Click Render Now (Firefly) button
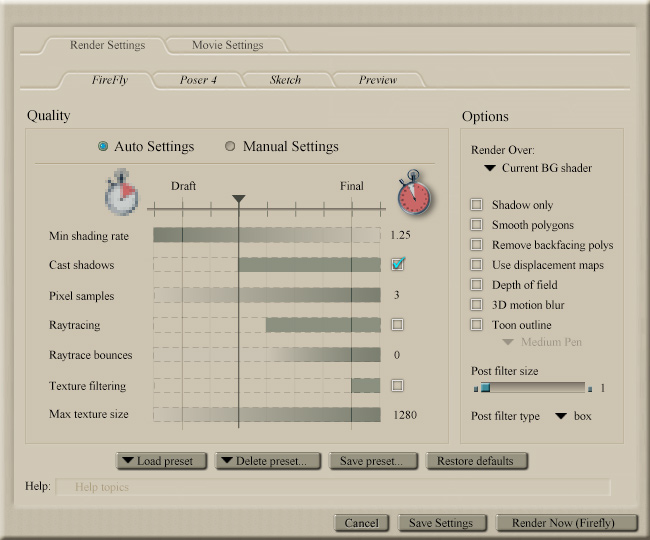650x540 pixels. tap(566, 523)
